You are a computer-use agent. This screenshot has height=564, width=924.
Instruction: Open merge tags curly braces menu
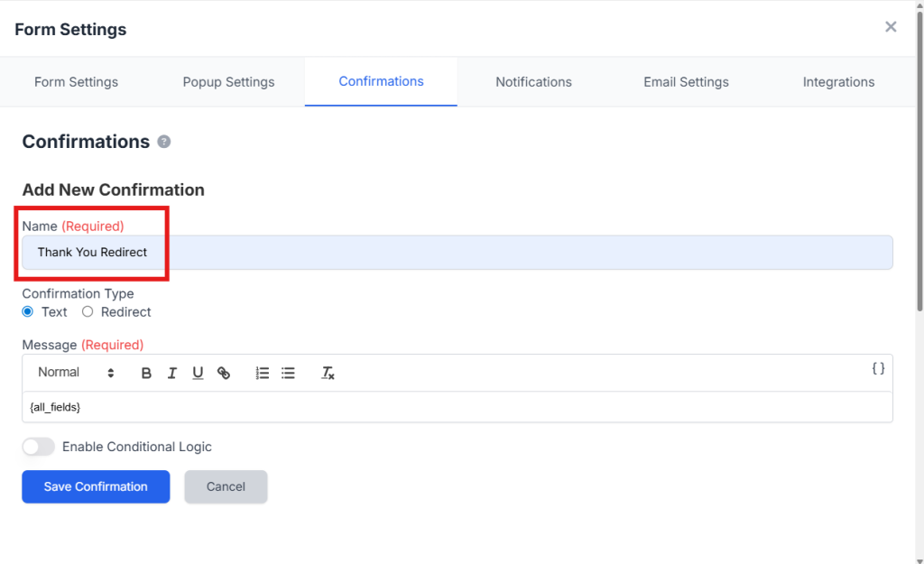[878, 368]
